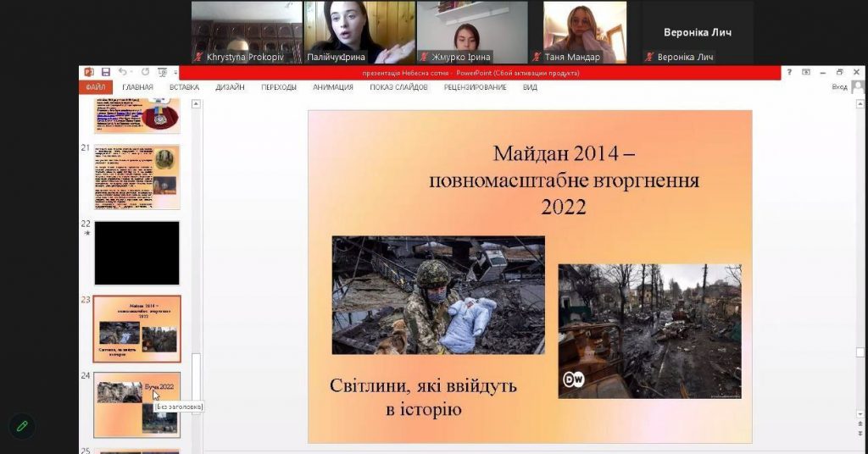
Task: Click the PowerPoint logo icon
Action: (x=89, y=73)
